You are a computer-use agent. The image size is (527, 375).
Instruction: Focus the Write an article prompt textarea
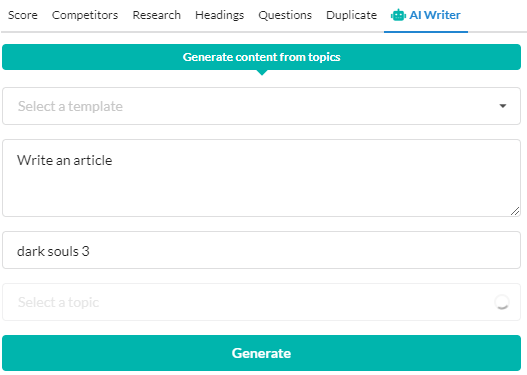(x=261, y=178)
